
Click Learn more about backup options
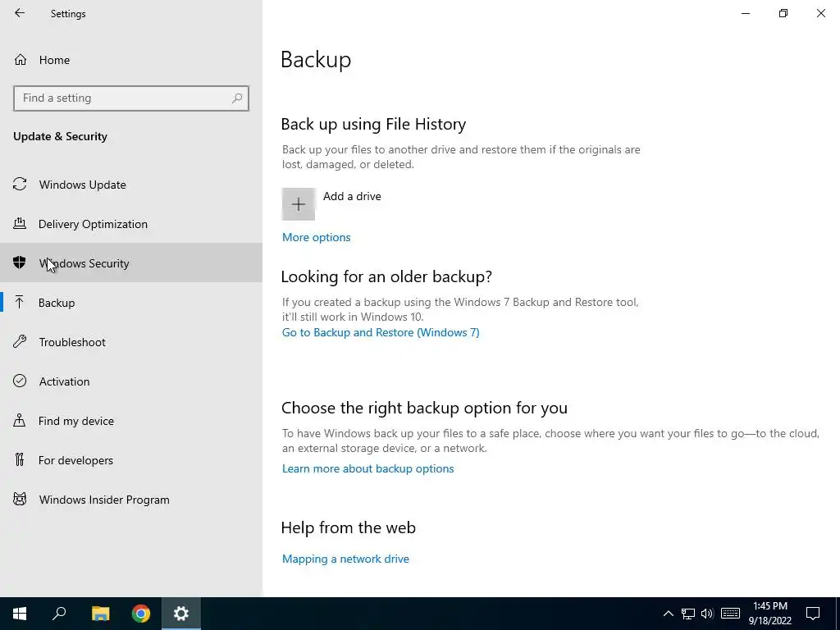367,468
